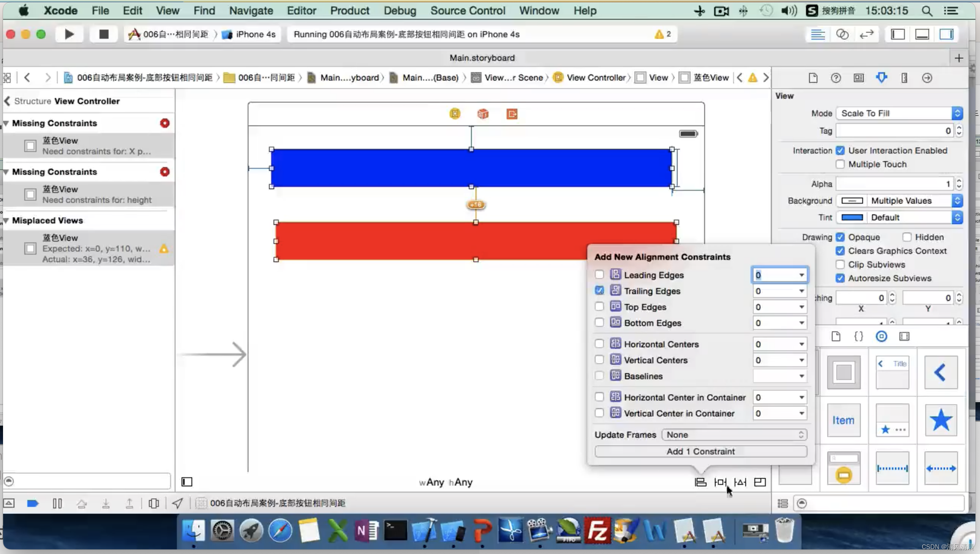Toggle the Leading Edges constraint checkbox
The height and width of the screenshot is (554, 980).
pos(598,275)
